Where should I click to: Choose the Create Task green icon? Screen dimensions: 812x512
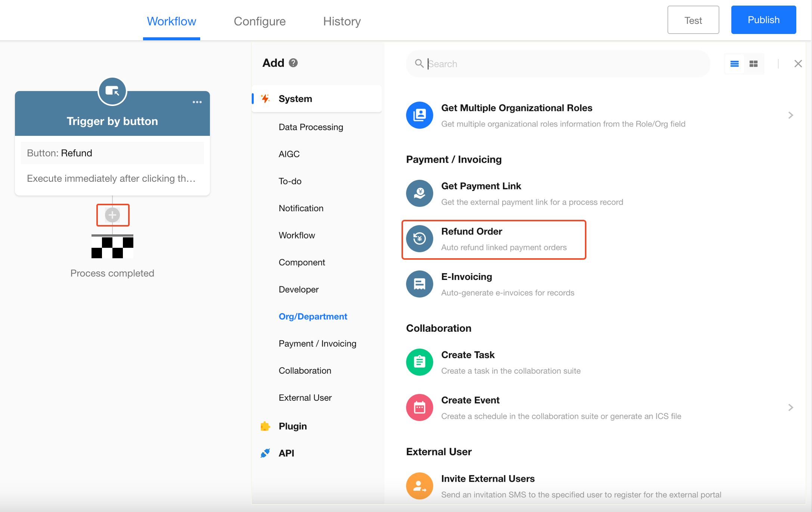419,362
